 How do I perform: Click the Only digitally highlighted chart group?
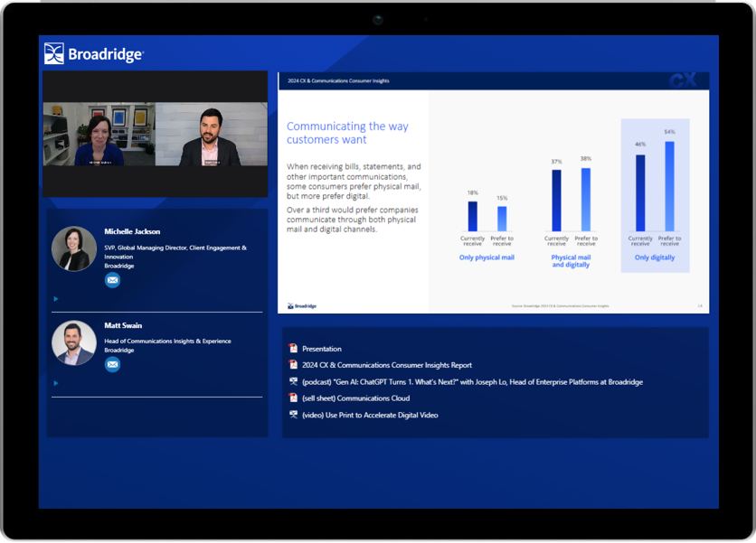pyautogui.click(x=655, y=195)
